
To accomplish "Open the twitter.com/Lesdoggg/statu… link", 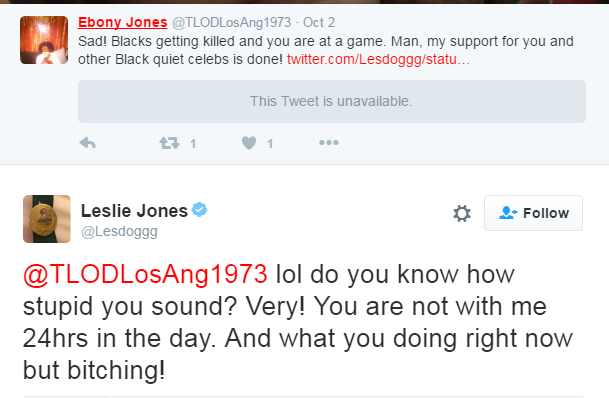I will pos(378,59).
